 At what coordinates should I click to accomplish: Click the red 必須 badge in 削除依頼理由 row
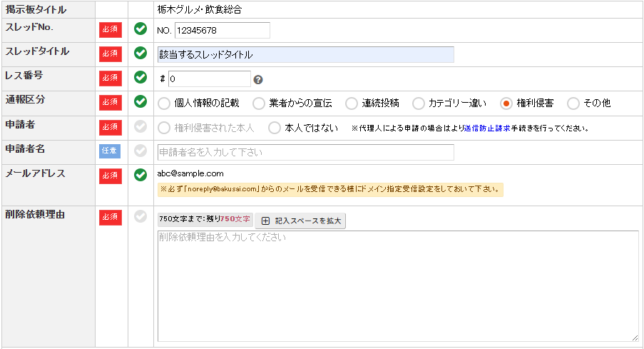(x=111, y=218)
